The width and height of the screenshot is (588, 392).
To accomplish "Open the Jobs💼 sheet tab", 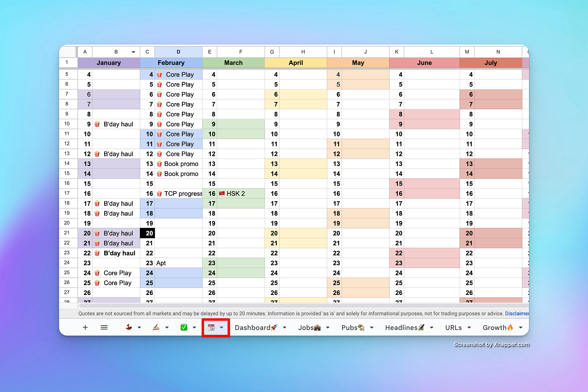I will click(311, 327).
